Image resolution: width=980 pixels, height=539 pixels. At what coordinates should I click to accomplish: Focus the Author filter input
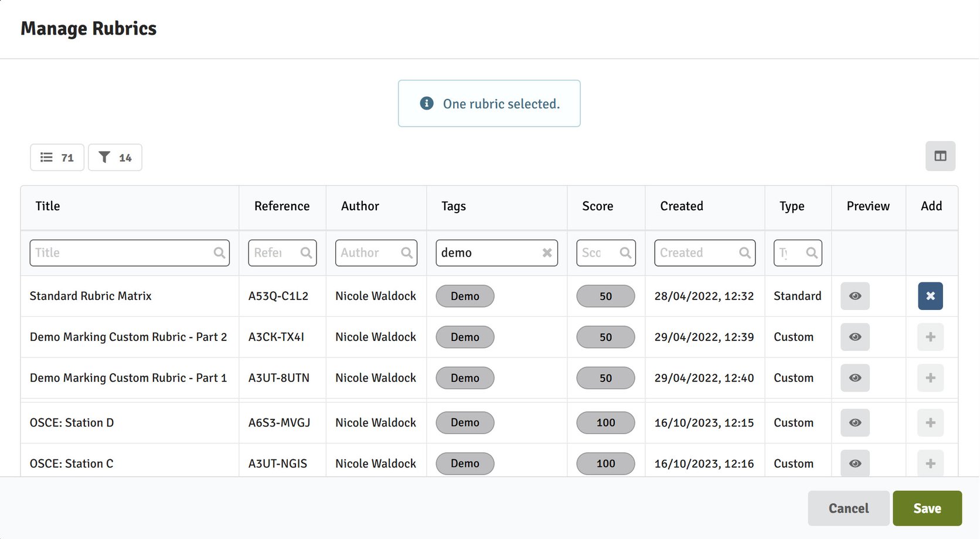coord(376,253)
